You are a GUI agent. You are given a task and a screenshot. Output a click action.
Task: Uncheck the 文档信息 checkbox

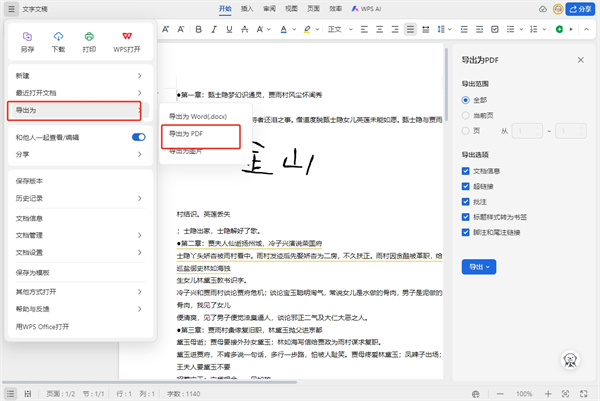(466, 171)
